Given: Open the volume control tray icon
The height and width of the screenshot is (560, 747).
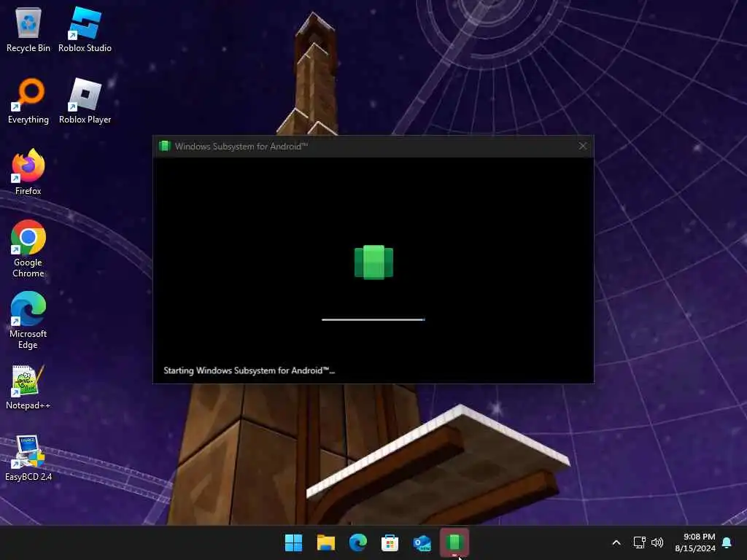Looking at the screenshot, I should [x=657, y=542].
